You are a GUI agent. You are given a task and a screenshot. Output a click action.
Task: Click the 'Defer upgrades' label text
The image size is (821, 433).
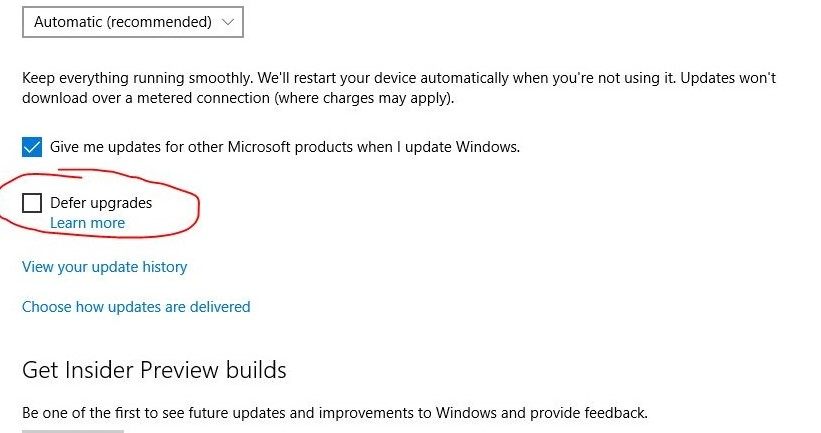(x=101, y=203)
